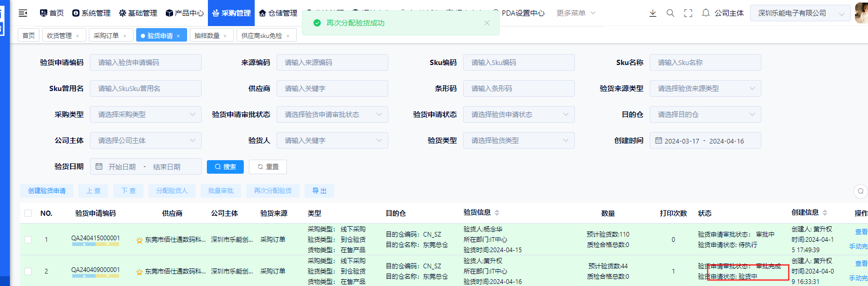Screen dimensions: 868x286
Task: Toggle fullscreen mode icon
Action: 688,13
